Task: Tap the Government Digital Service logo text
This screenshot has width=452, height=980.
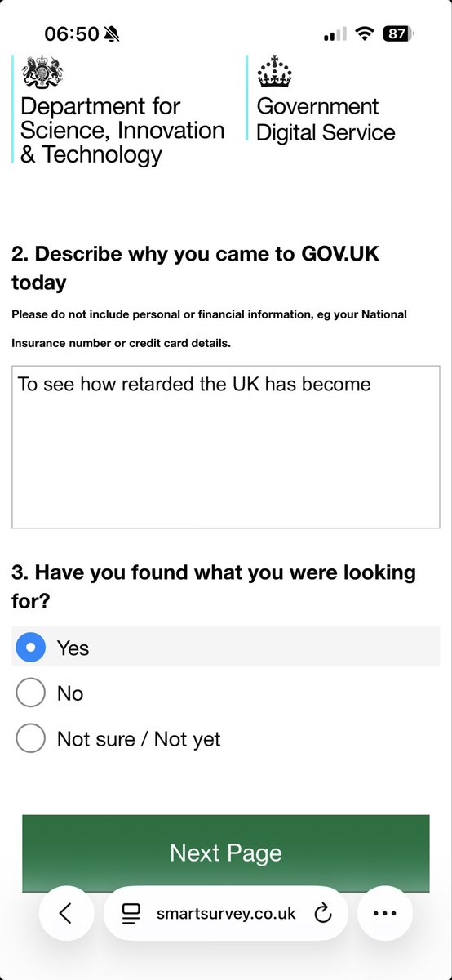Action: pyautogui.click(x=326, y=119)
